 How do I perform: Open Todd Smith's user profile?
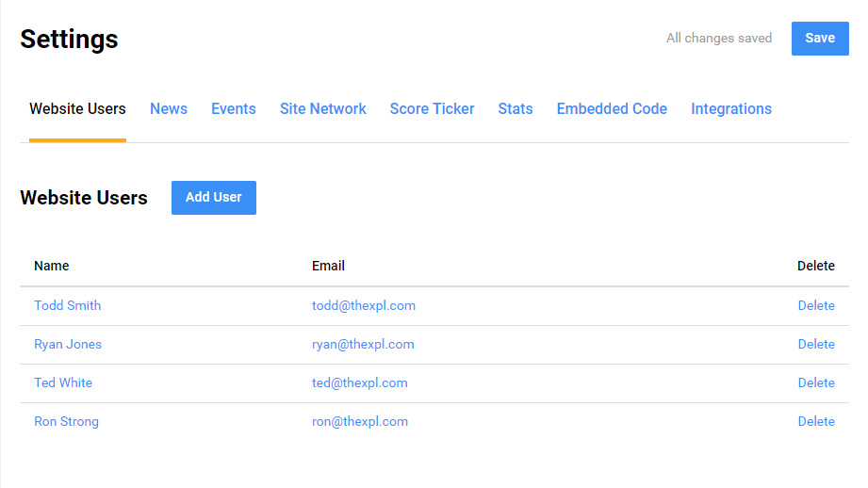(67, 306)
